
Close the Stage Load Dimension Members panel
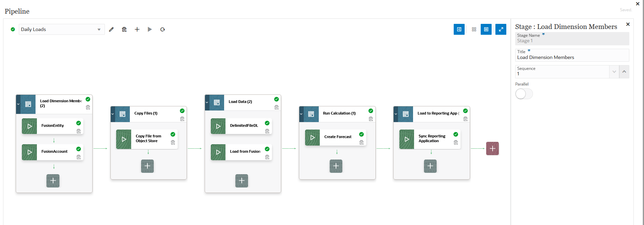(628, 24)
